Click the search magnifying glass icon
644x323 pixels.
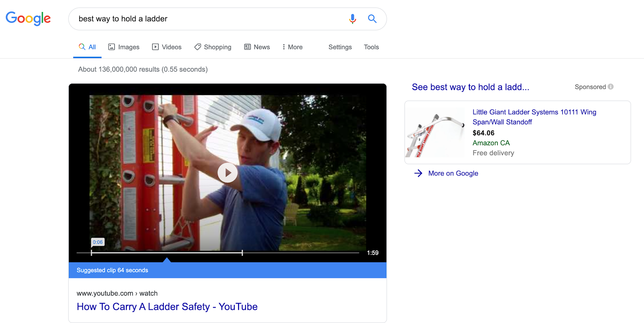(x=372, y=19)
